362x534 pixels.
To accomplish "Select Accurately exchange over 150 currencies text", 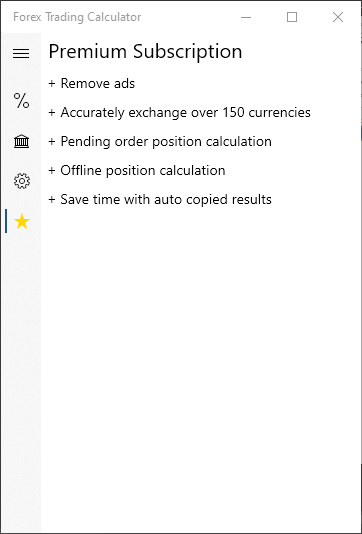I will pos(179,112).
